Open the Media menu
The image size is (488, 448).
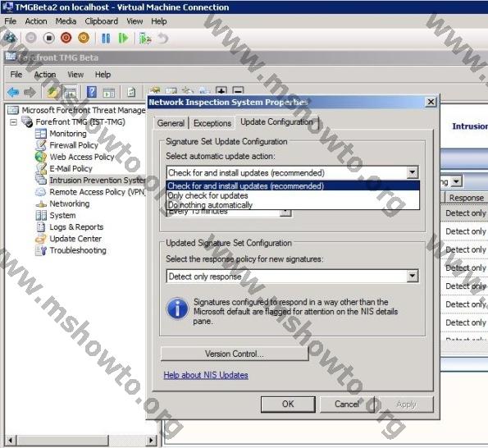pyautogui.click(x=66, y=21)
